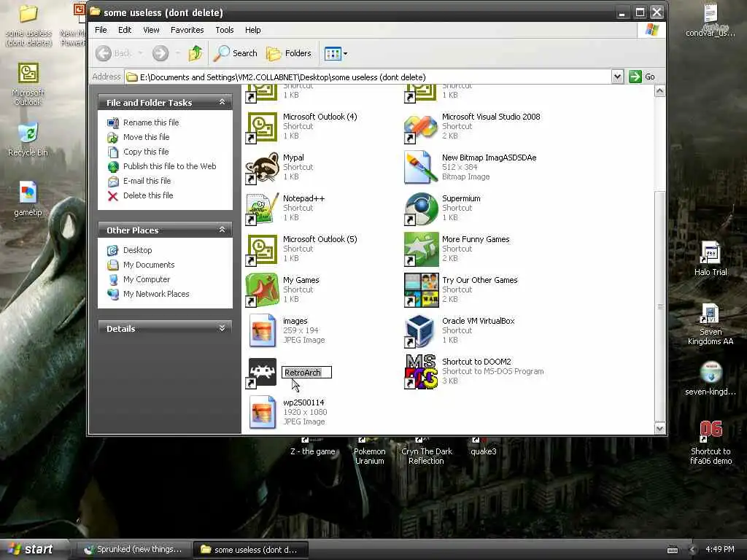Collapse the File and Folder Tasks panel

point(222,102)
